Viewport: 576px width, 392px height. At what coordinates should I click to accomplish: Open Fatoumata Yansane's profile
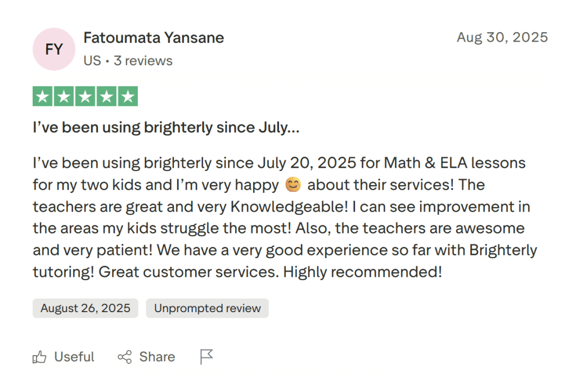[154, 38]
